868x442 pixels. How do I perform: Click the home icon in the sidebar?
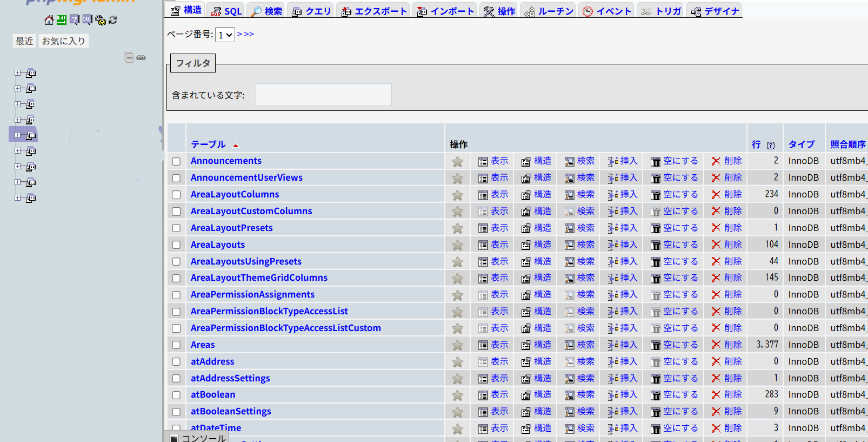point(49,20)
